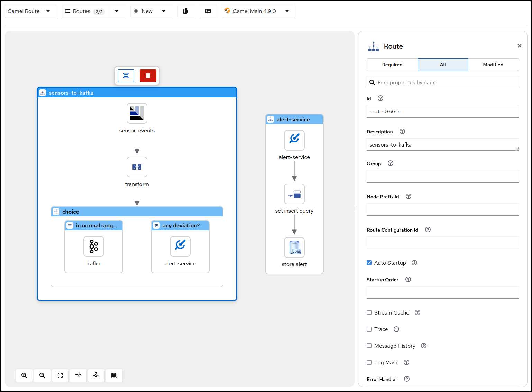
Task: Click the New route button
Action: click(x=144, y=11)
